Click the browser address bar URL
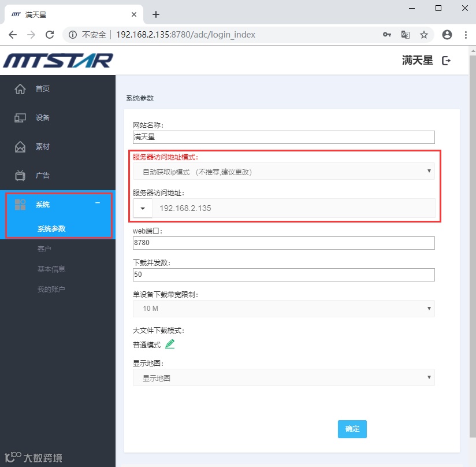476x467 pixels. pos(185,35)
